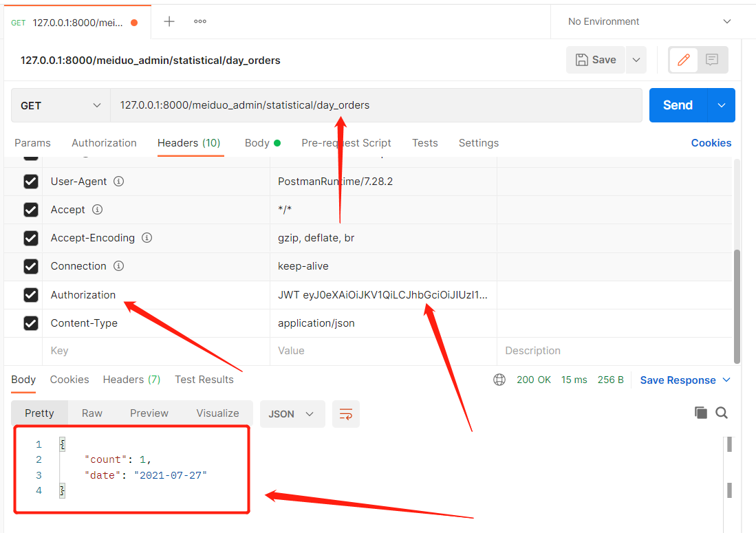756x533 pixels.
Task: Switch to the Params tab
Action: 32,143
